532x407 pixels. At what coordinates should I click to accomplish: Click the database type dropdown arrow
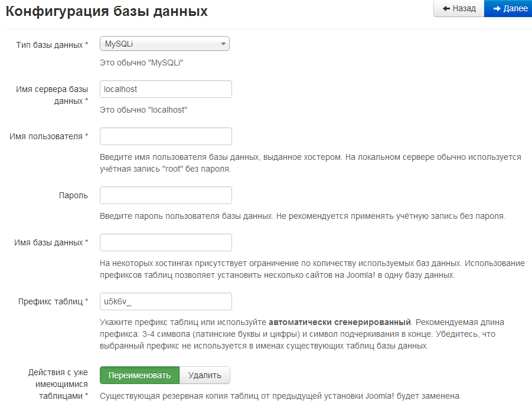(223, 44)
